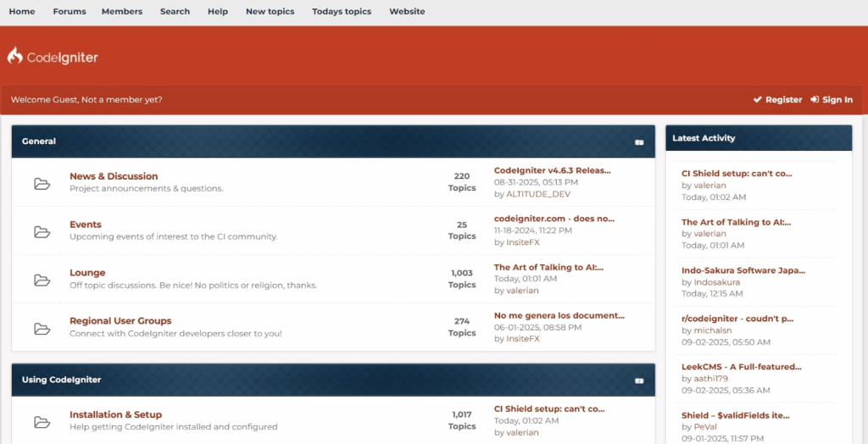This screenshot has height=444, width=868.
Task: Click the Regional User Groups folder icon
Action: 42,329
